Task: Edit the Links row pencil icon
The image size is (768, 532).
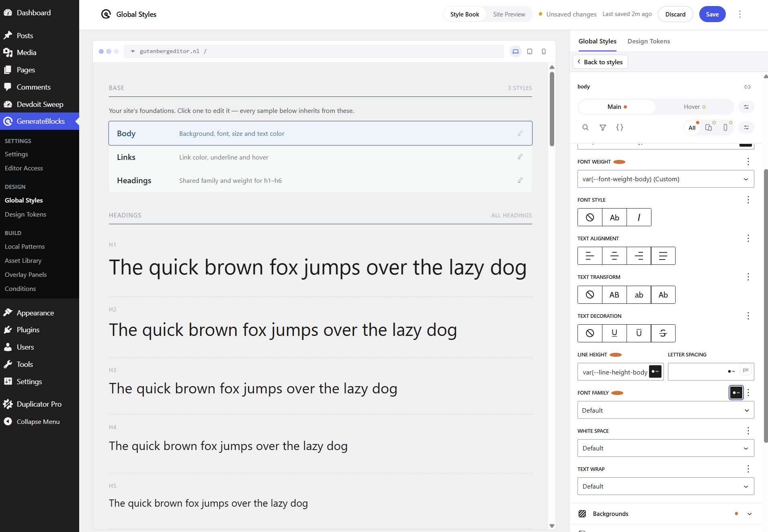Action: [520, 157]
